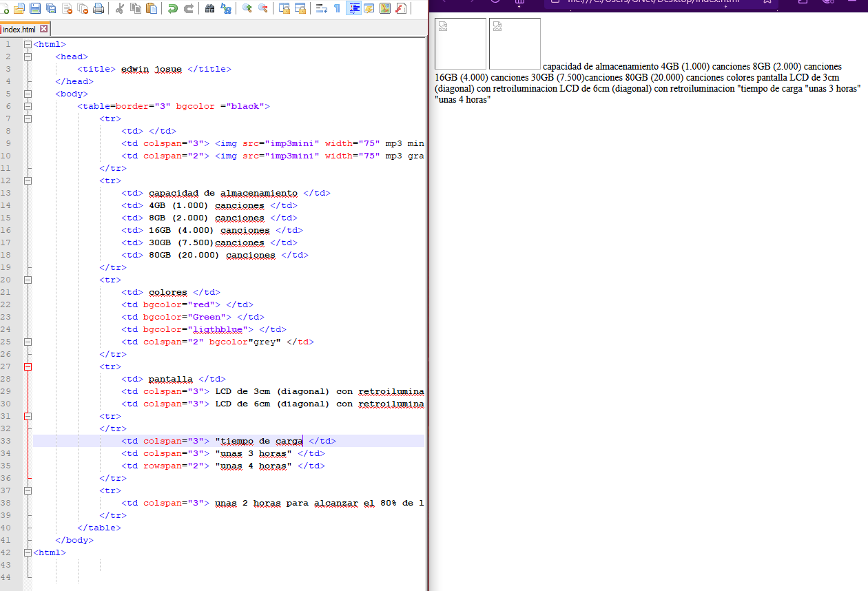Screen dimensions: 868x591
Task: Close the index.html tab with X
Action: pos(44,30)
